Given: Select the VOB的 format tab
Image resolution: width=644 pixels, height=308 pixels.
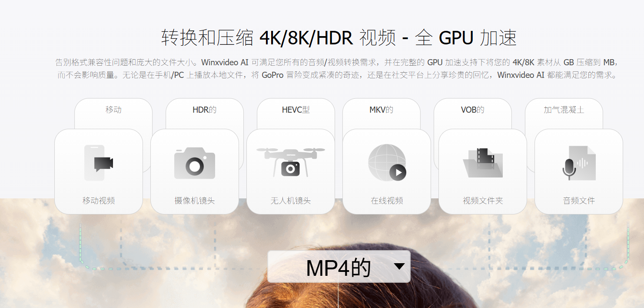Looking at the screenshot, I should [473, 110].
